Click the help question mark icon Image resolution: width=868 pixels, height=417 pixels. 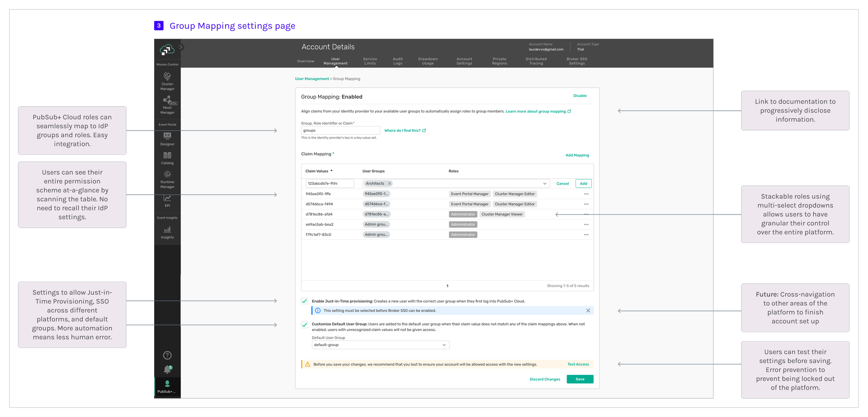167,355
